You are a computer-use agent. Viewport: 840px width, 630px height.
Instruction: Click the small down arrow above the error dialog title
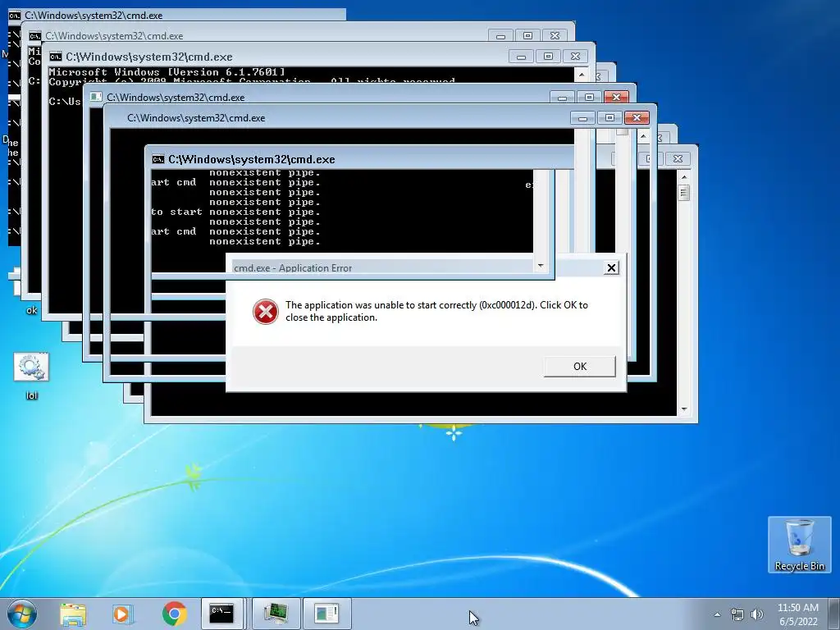(x=541, y=266)
